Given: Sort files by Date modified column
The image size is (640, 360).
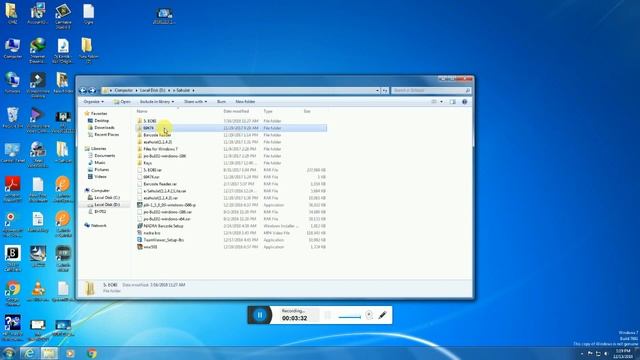Looking at the screenshot, I should point(236,111).
